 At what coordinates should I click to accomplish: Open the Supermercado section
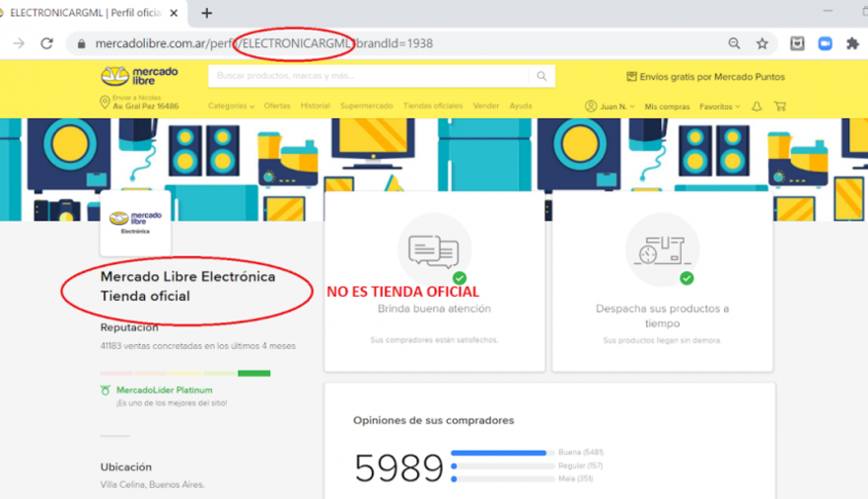366,107
